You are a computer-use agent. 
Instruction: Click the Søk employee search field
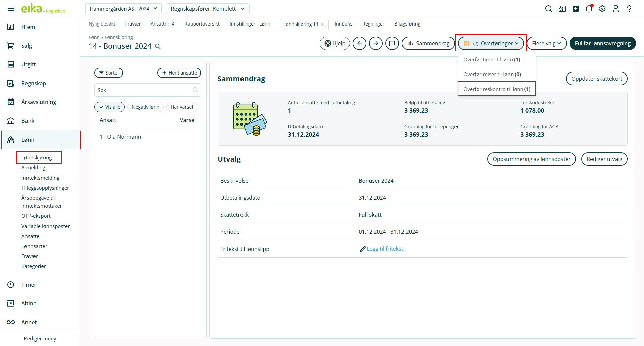(x=144, y=90)
